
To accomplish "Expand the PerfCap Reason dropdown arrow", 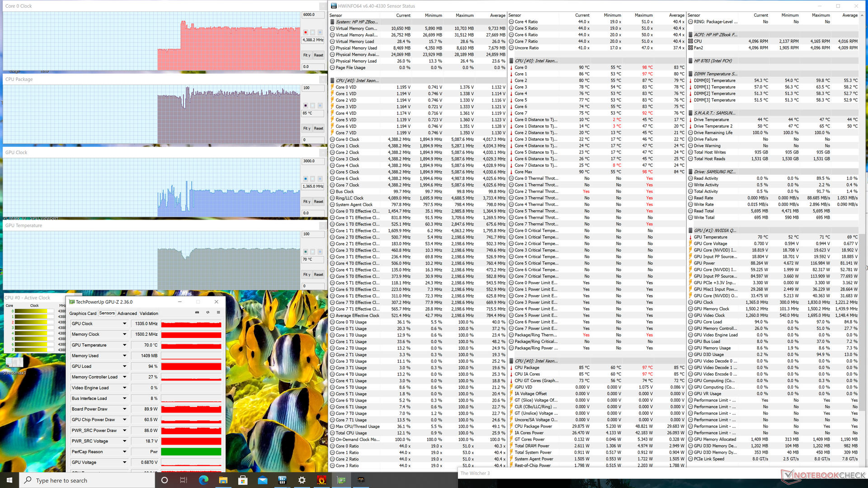I will pyautogui.click(x=124, y=452).
